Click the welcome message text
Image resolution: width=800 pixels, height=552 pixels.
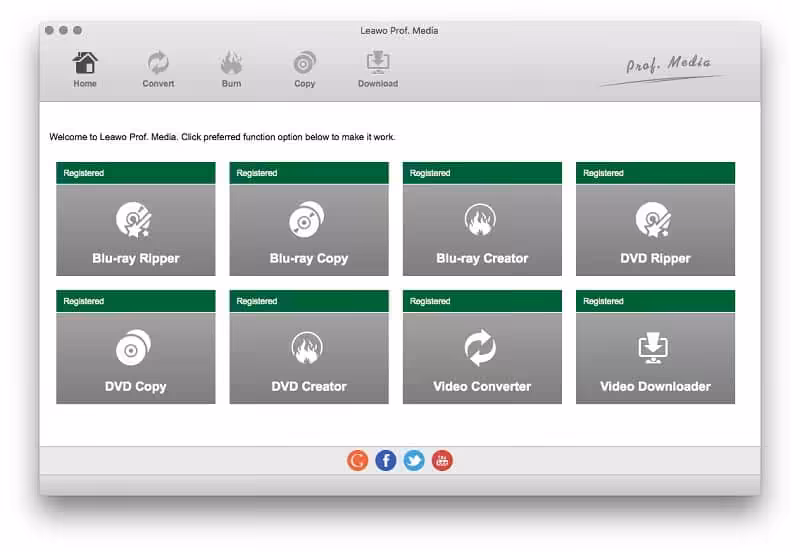point(222,137)
